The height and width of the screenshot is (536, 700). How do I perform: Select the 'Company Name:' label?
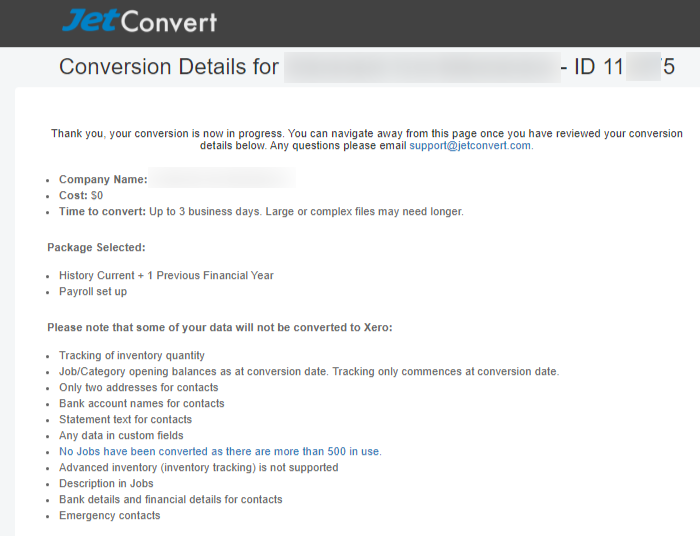click(103, 179)
